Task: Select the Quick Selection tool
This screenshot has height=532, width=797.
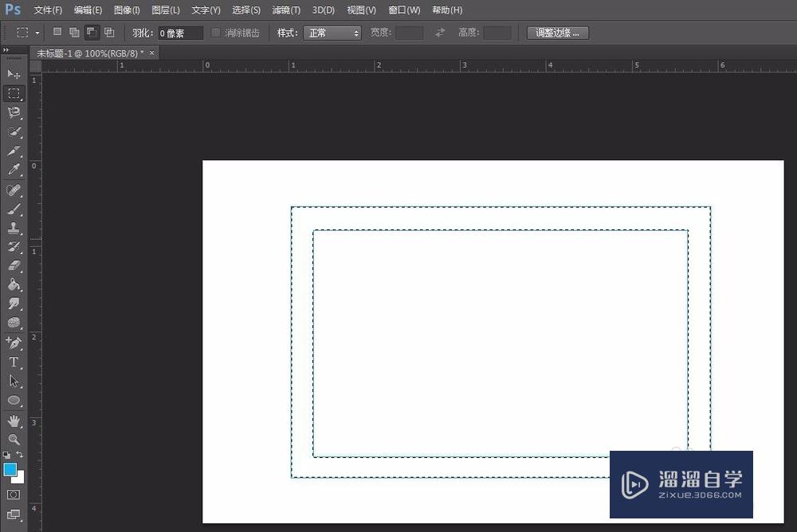Action: point(14,131)
